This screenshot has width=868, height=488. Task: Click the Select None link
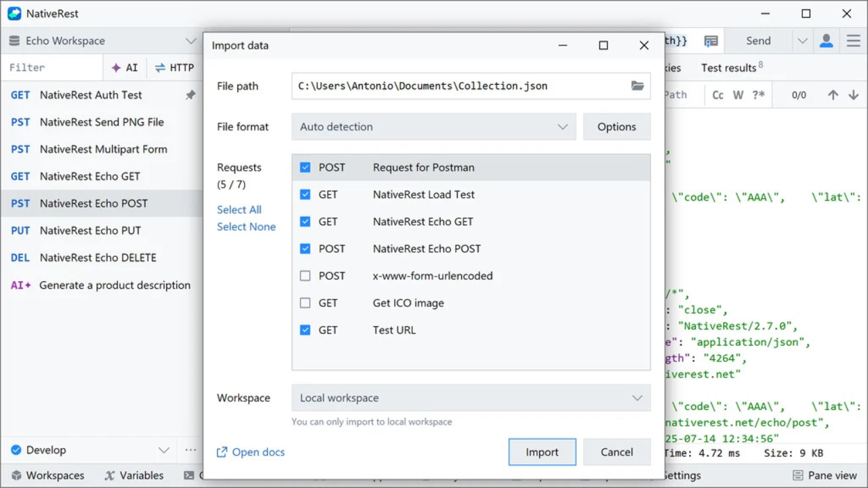point(246,227)
